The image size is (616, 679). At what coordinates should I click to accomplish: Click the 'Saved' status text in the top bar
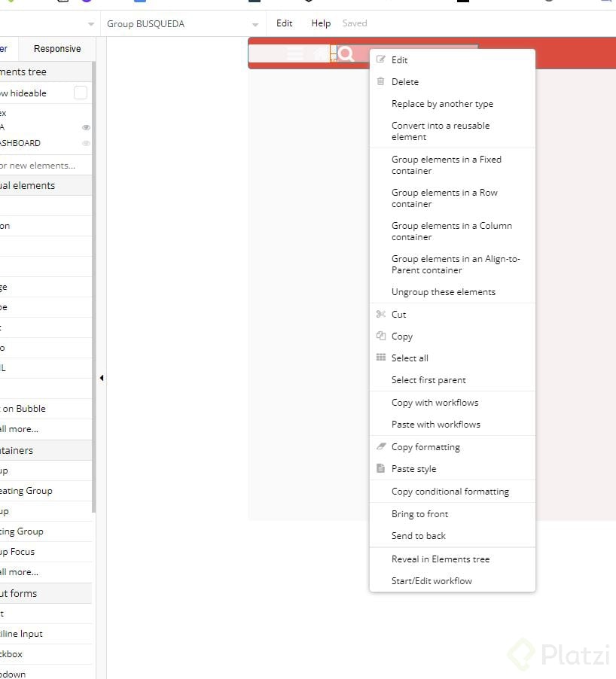tap(355, 23)
